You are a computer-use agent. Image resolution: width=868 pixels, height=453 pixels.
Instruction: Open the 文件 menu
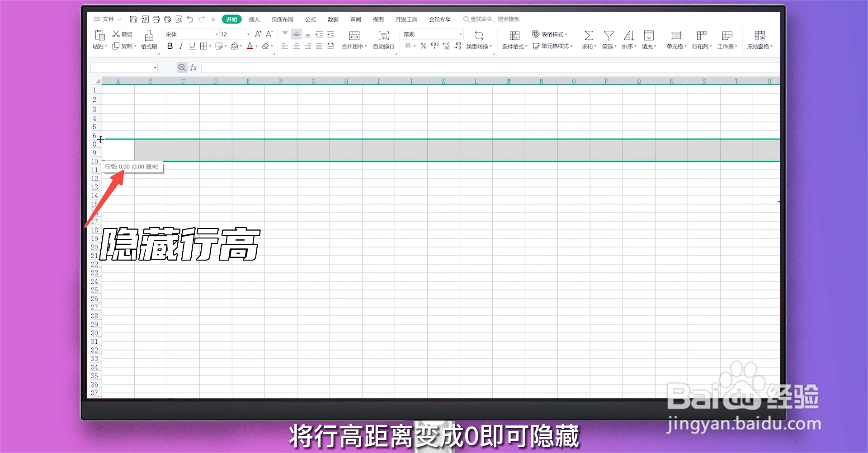[108, 19]
